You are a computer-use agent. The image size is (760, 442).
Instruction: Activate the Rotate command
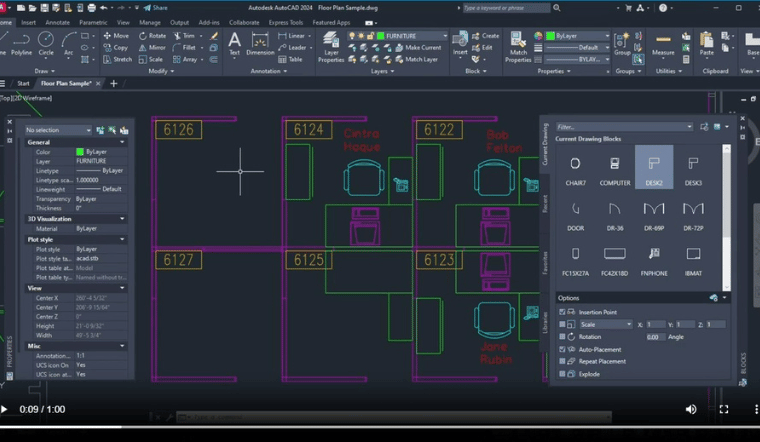(152, 36)
